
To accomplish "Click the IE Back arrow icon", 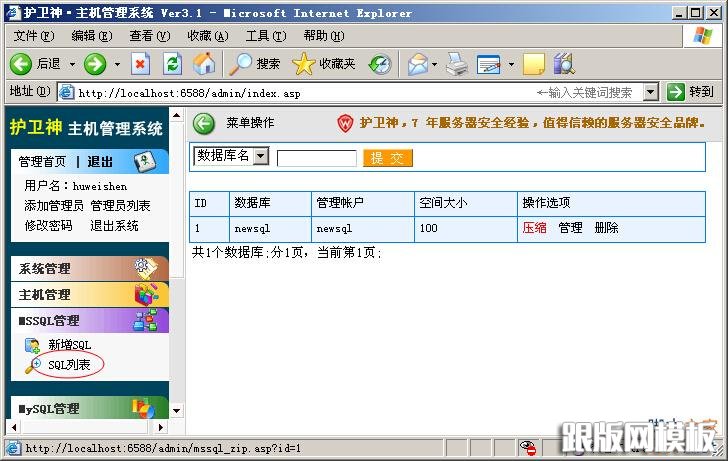I will [21, 64].
